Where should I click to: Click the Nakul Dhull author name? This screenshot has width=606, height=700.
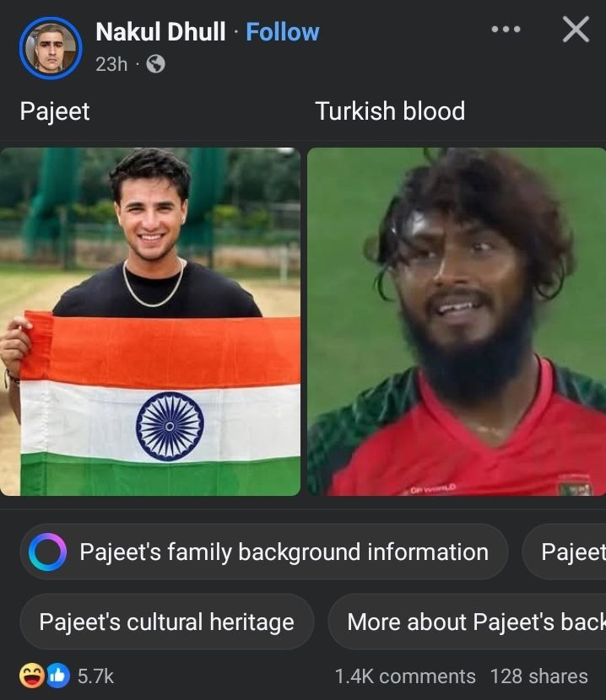coord(160,32)
